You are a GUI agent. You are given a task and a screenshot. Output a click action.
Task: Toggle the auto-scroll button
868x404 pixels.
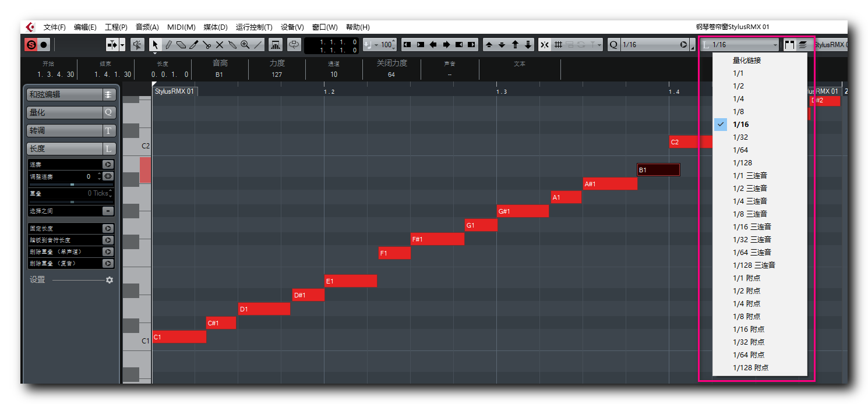click(112, 44)
